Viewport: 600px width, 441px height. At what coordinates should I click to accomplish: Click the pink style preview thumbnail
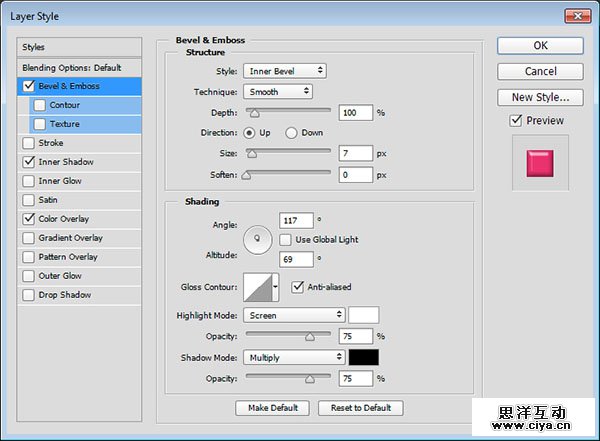coord(540,163)
